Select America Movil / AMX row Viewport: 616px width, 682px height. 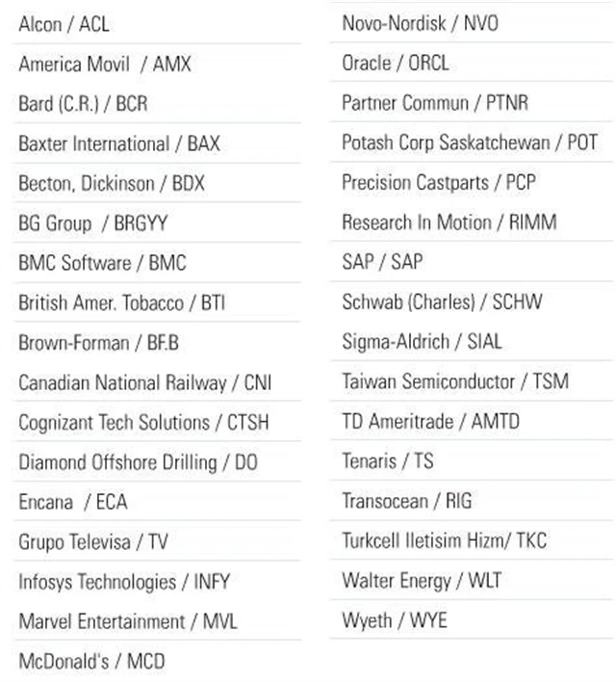click(x=105, y=65)
